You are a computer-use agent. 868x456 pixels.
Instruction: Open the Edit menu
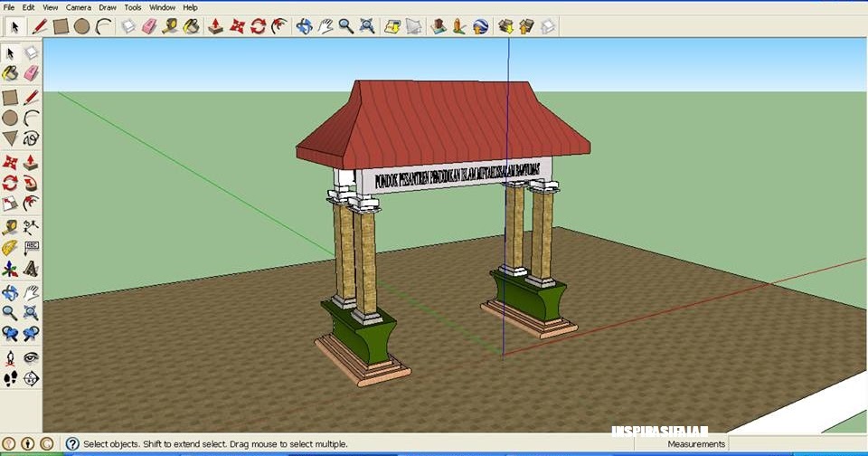28,7
